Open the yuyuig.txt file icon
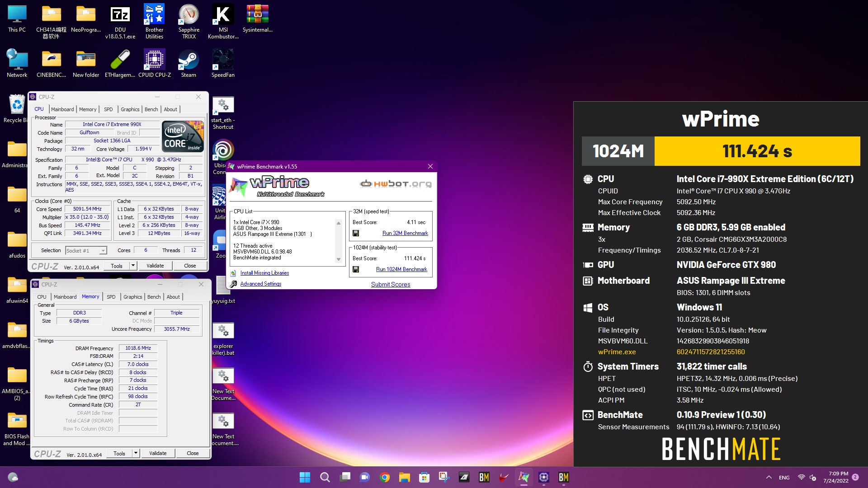 click(x=223, y=290)
